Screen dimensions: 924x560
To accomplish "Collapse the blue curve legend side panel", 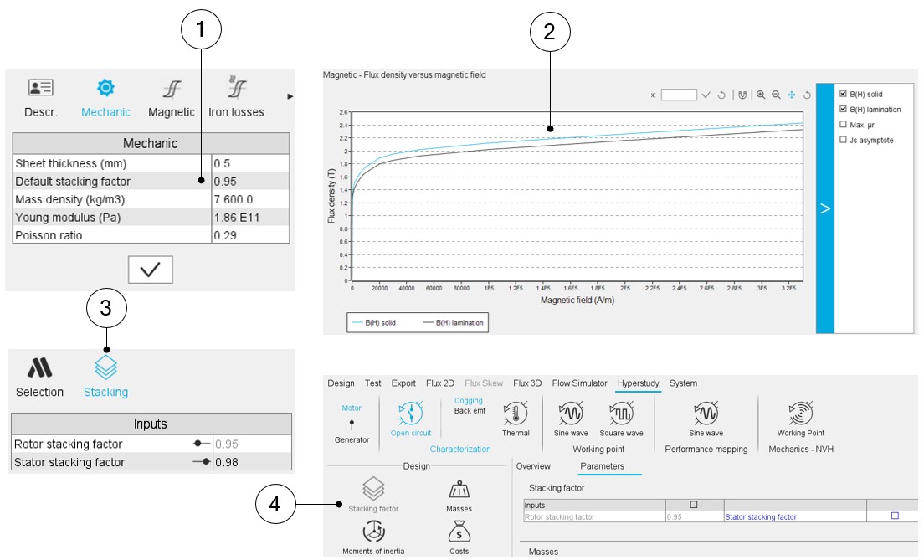I will tap(824, 208).
